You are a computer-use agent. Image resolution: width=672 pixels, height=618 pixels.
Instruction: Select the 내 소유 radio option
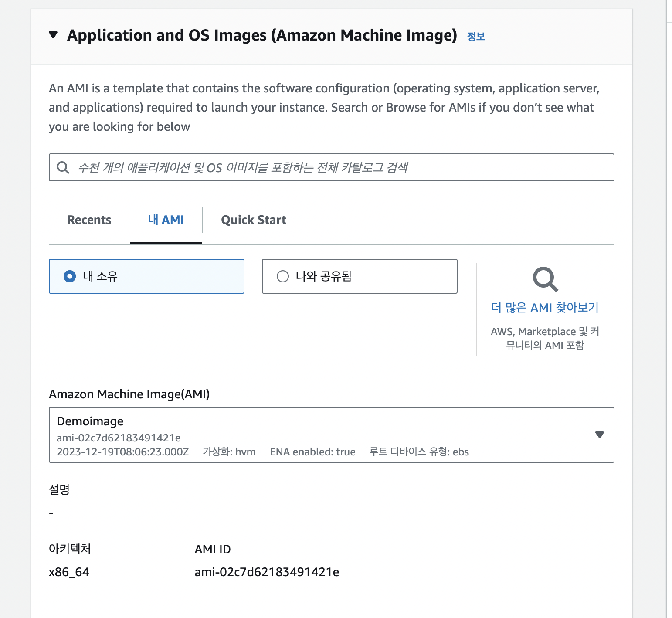tap(146, 276)
